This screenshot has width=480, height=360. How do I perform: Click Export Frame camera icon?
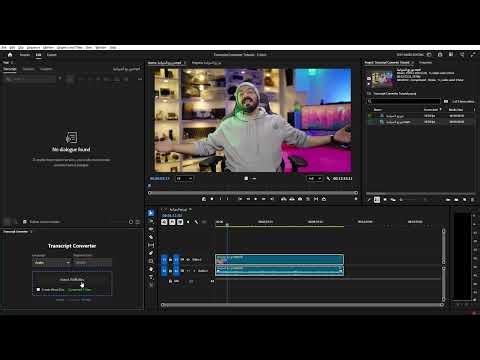tap(300, 199)
